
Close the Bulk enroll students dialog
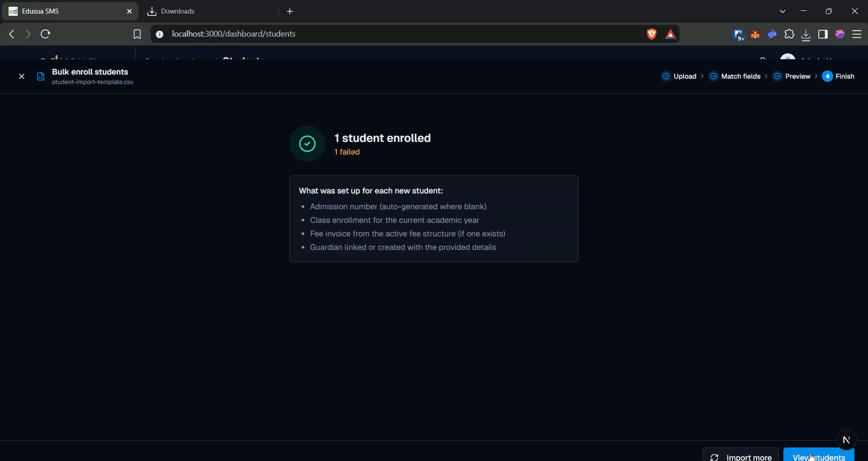(21, 76)
